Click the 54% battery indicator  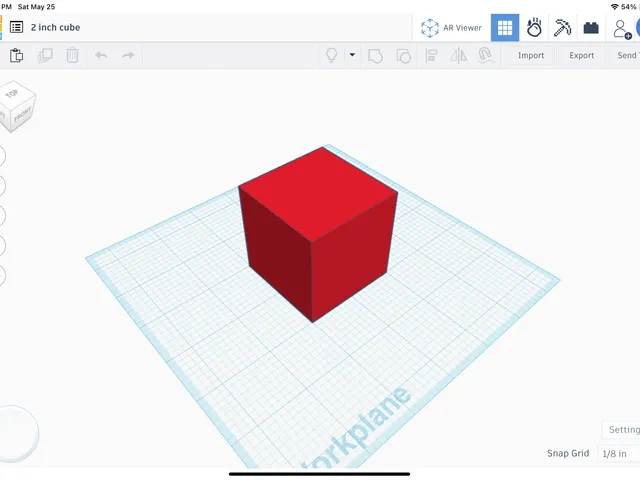click(x=629, y=7)
